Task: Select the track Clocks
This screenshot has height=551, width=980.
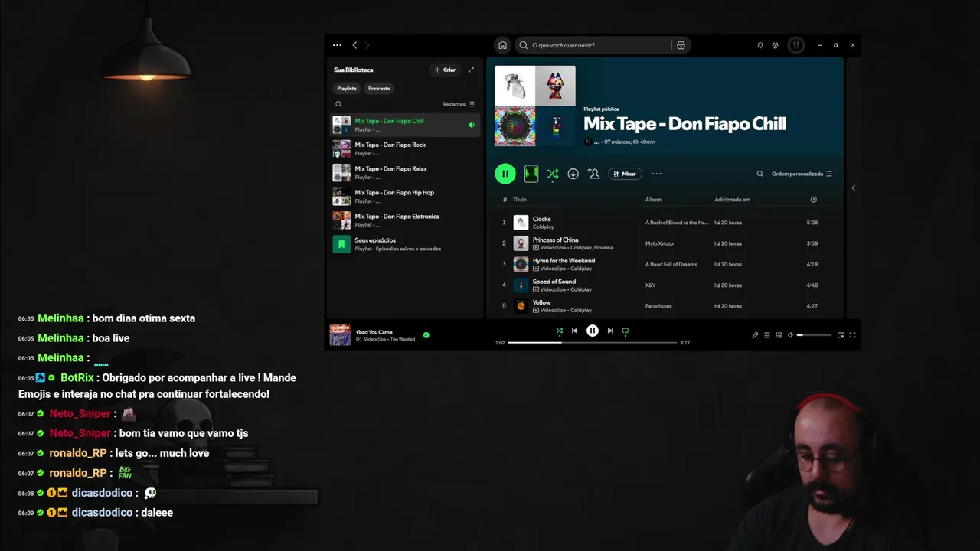Action: tap(665, 223)
